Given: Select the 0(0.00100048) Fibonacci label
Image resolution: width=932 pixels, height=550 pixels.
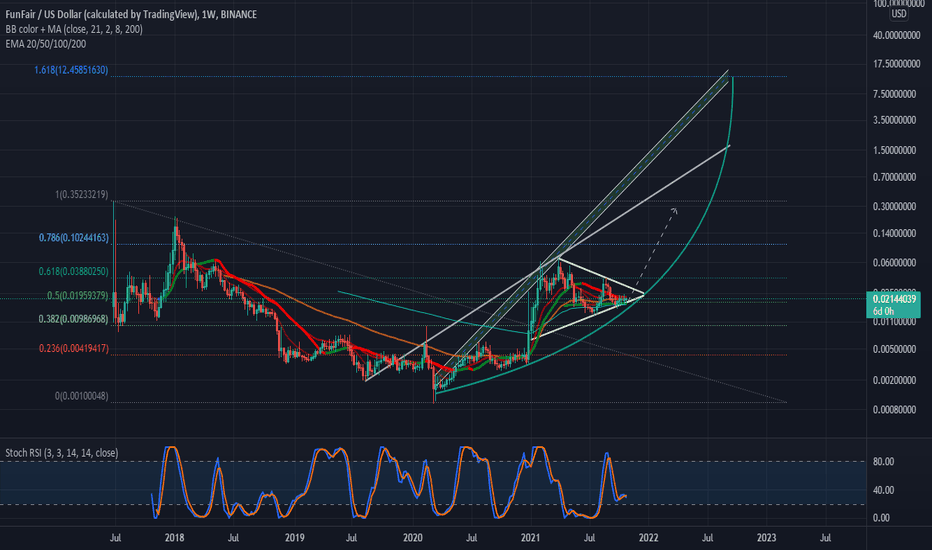Looking at the screenshot, I should pyautogui.click(x=81, y=396).
